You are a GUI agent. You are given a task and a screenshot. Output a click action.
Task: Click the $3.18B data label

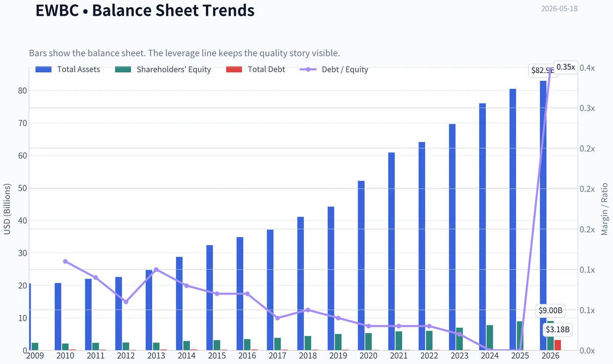tap(557, 330)
